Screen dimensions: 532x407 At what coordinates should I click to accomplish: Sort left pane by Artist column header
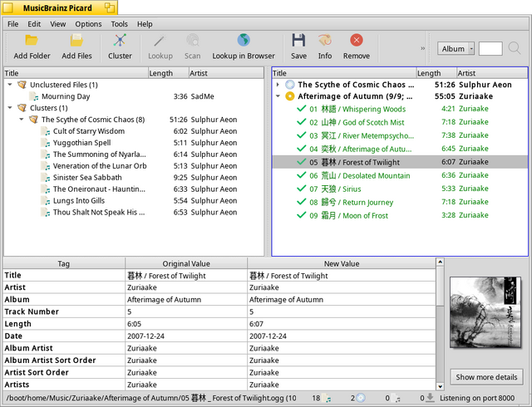tap(226, 73)
